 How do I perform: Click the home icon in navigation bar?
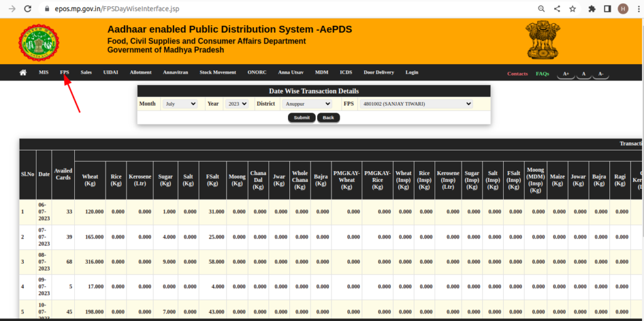pos(23,72)
